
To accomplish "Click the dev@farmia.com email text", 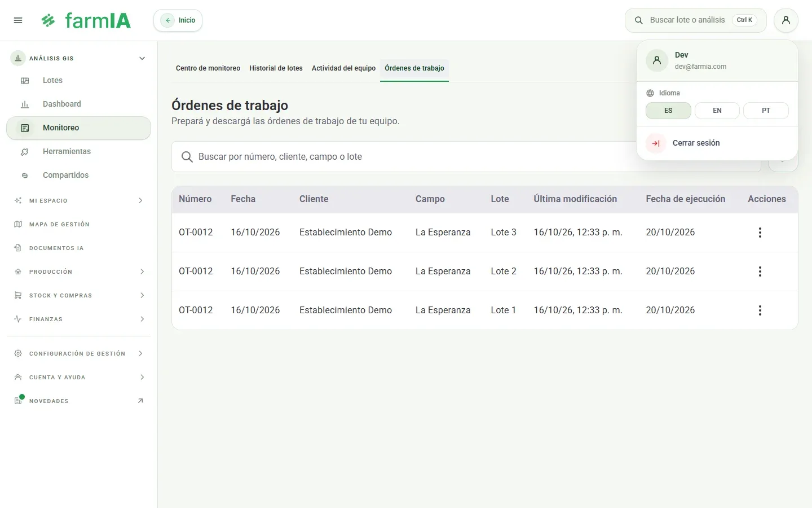I will [700, 67].
